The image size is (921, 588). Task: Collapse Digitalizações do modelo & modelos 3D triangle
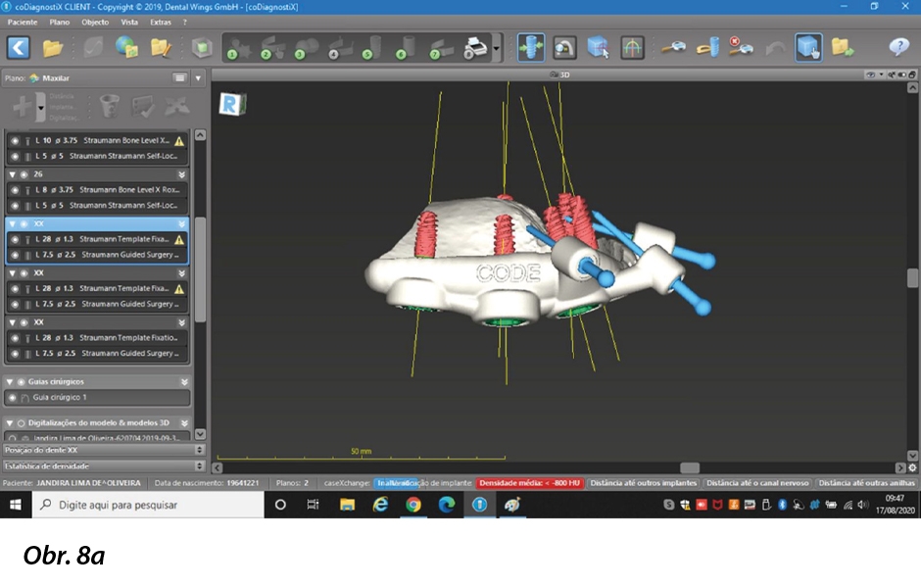coord(10,423)
